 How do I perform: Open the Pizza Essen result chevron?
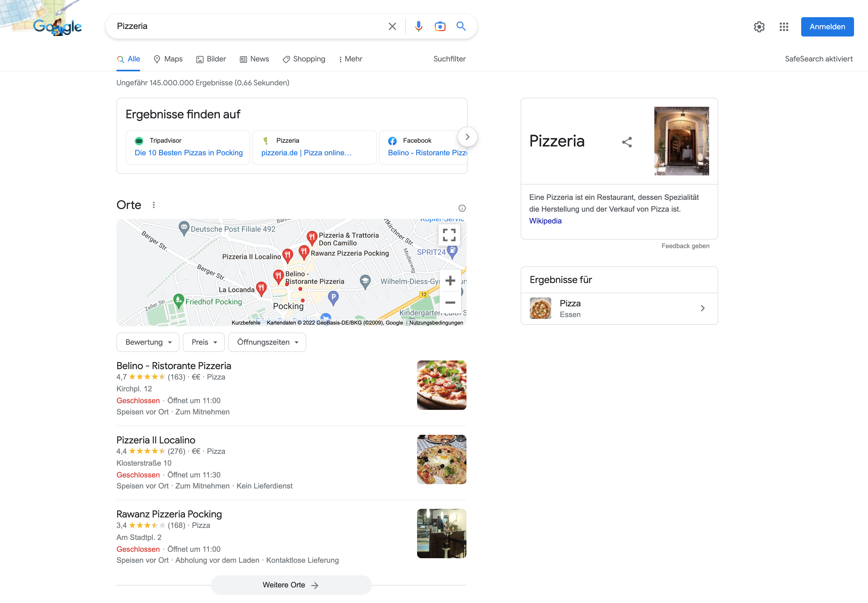click(702, 308)
